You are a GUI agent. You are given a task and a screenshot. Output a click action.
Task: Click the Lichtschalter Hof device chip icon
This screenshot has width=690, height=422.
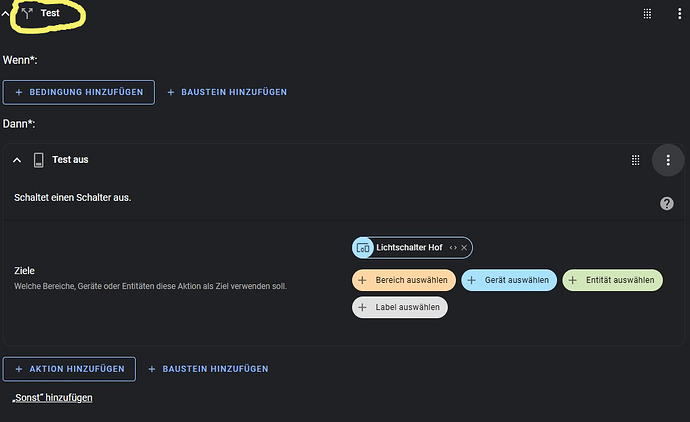pyautogui.click(x=363, y=248)
